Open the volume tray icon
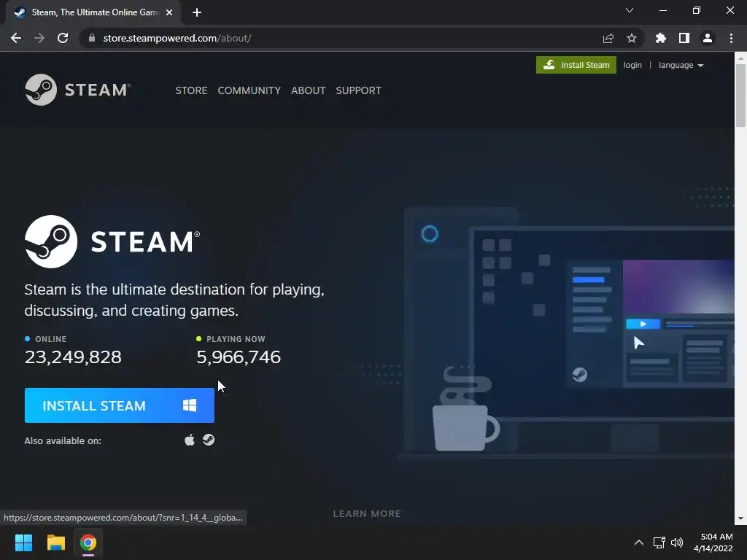The image size is (747, 560). pyautogui.click(x=677, y=542)
